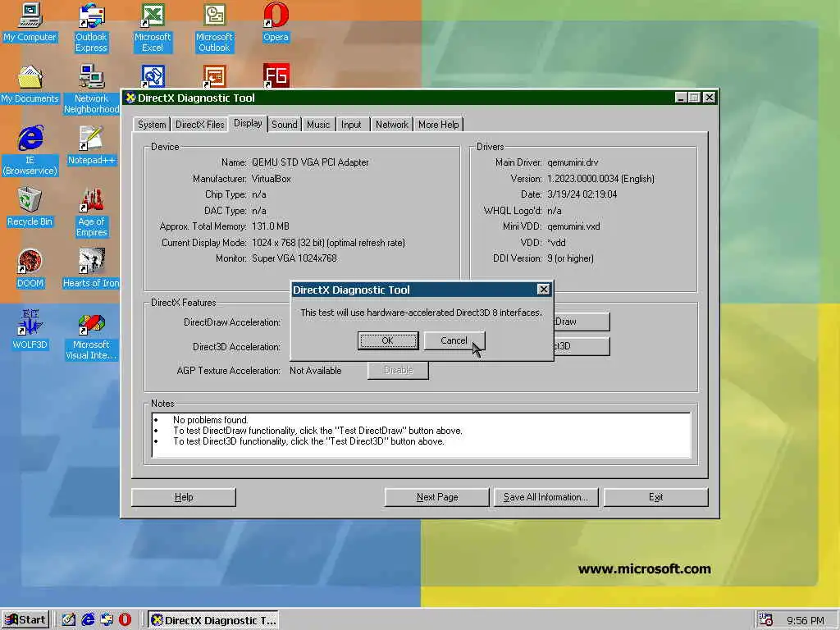Click Internet Explorer quick launch icon

pyautogui.click(x=88, y=620)
